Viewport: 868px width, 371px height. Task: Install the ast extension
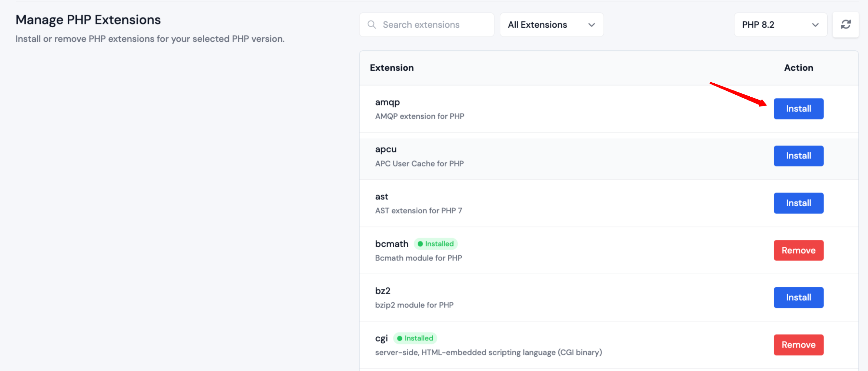click(799, 203)
